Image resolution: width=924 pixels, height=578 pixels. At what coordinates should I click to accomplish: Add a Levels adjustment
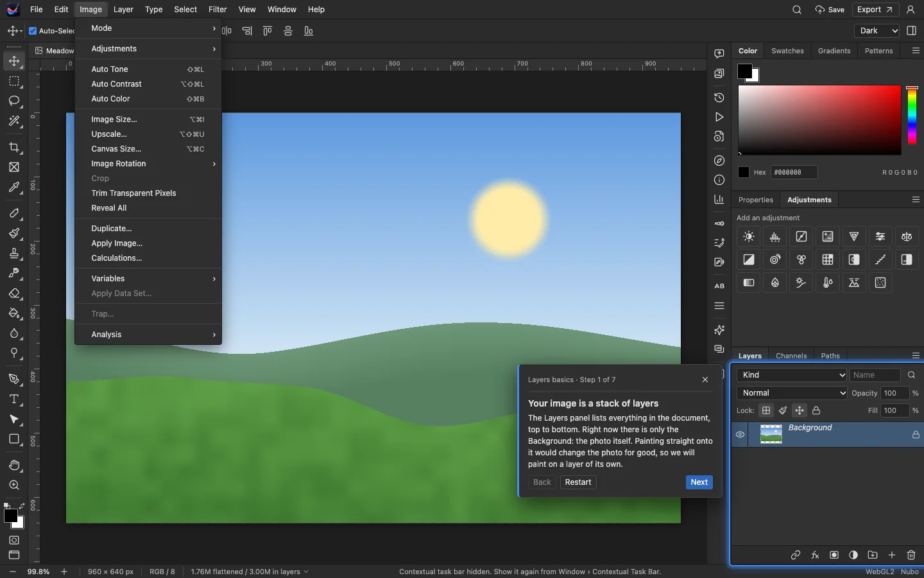(x=775, y=236)
